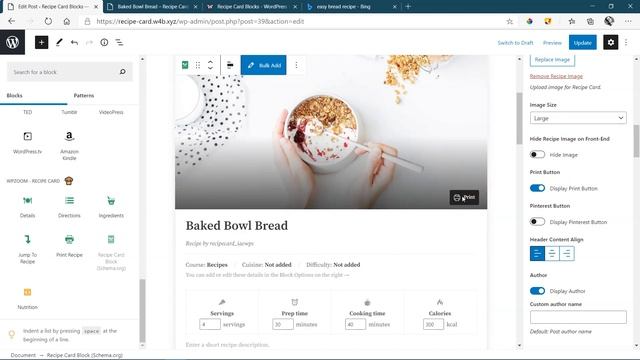This screenshot has width=640, height=360.
Task: Click Switch to Draft
Action: [515, 42]
